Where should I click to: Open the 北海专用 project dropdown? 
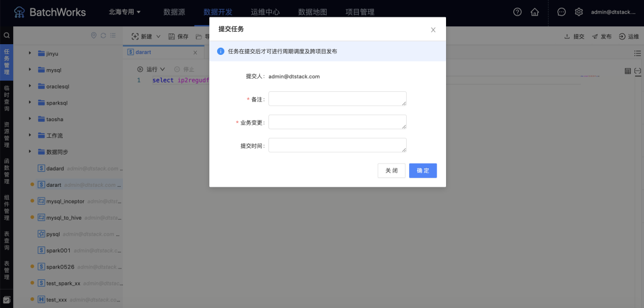125,12
